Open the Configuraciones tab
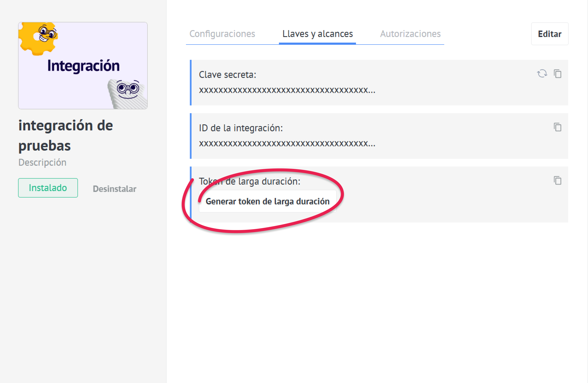The width and height of the screenshot is (588, 383). (222, 34)
